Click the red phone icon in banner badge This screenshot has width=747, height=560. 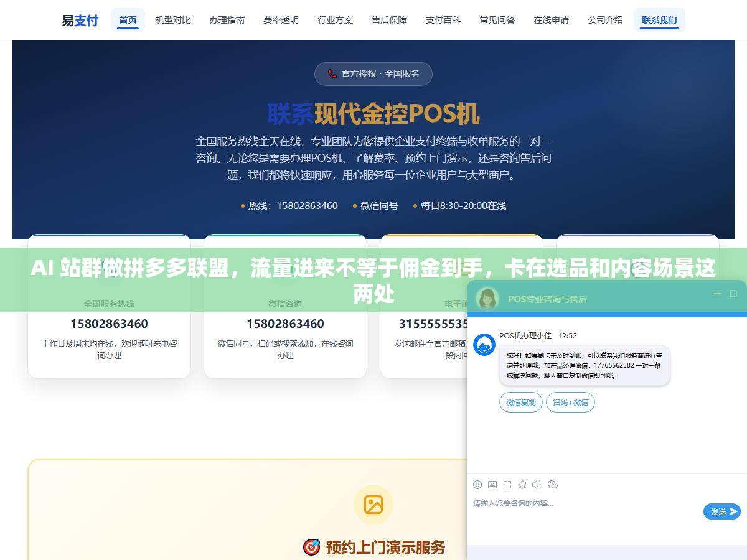(x=332, y=73)
